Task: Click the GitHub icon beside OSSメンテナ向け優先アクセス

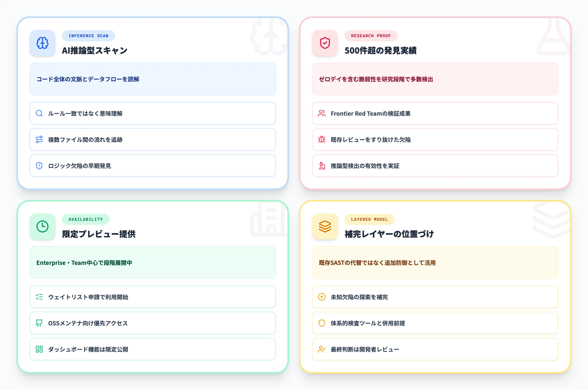Action: (x=39, y=323)
